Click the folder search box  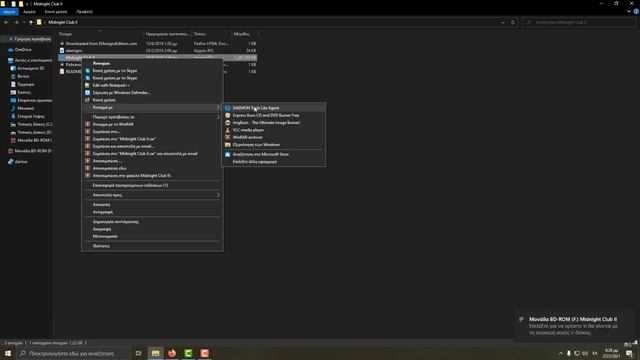click(578, 22)
